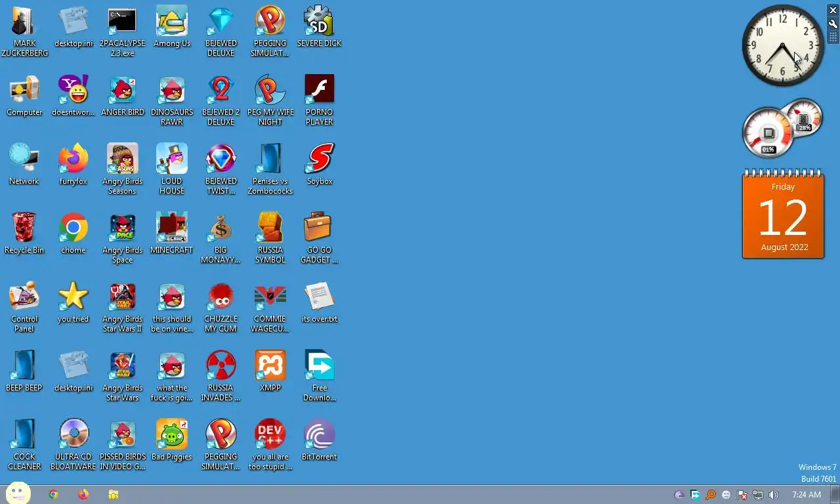Select the BEEP BEEP shortcut
This screenshot has width=840, height=504.
click(x=24, y=371)
